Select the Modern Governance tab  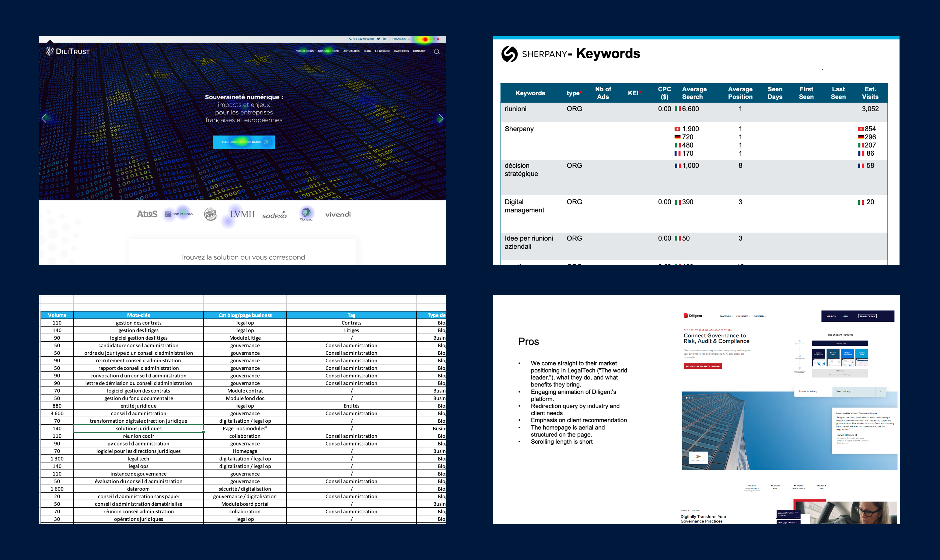tap(752, 487)
